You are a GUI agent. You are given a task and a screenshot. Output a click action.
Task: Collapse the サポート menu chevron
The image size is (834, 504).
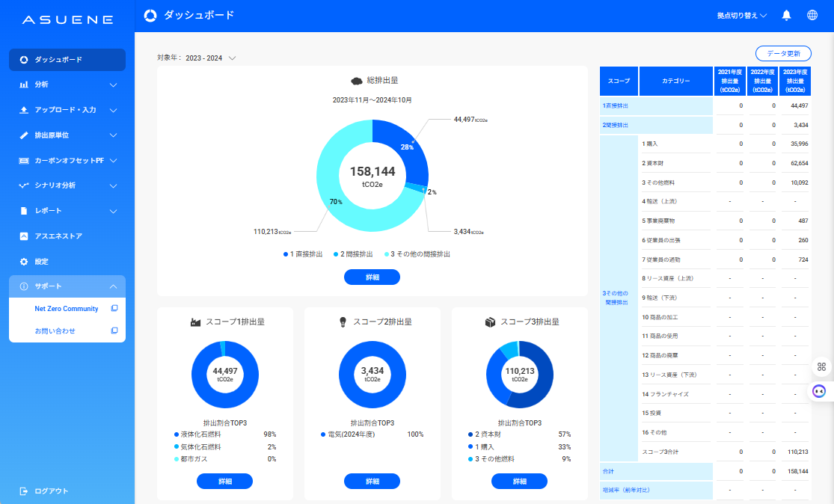pyautogui.click(x=113, y=286)
